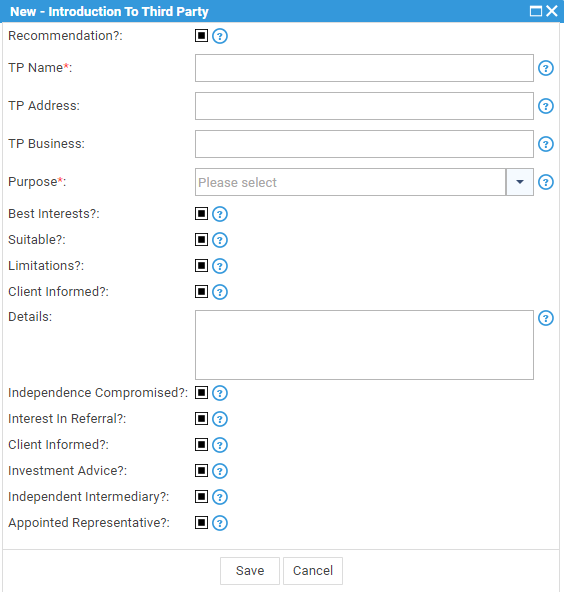Click help icon next to Best Interests
This screenshot has width=564, height=592.
pos(220,214)
